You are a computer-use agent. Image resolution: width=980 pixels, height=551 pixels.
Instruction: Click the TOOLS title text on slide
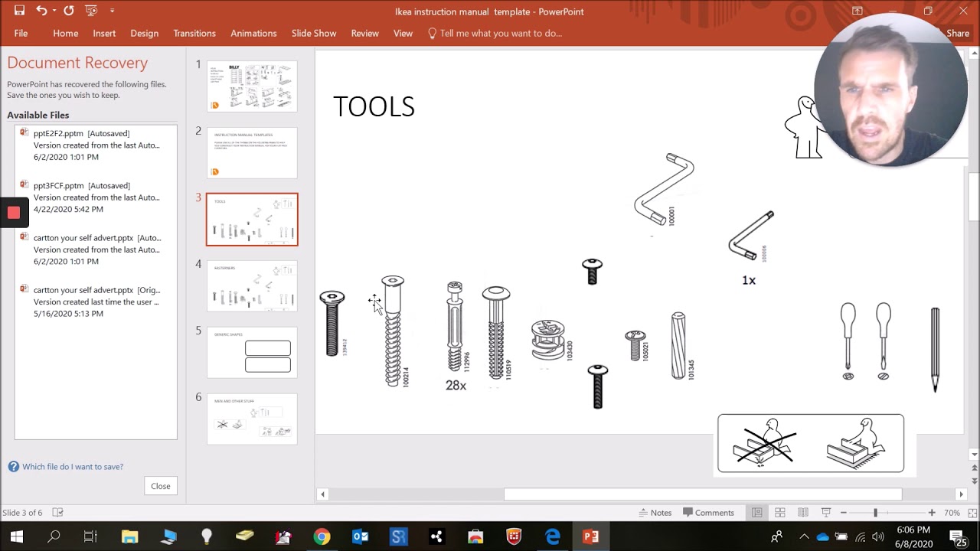click(374, 106)
